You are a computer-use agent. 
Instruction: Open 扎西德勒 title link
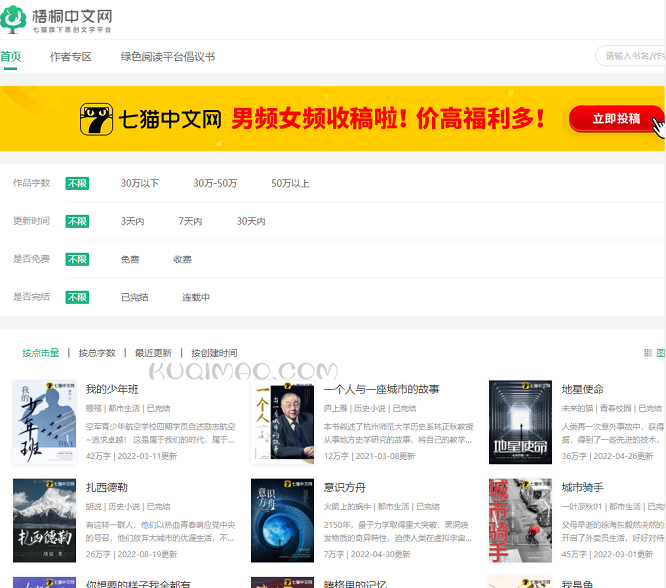click(107, 487)
